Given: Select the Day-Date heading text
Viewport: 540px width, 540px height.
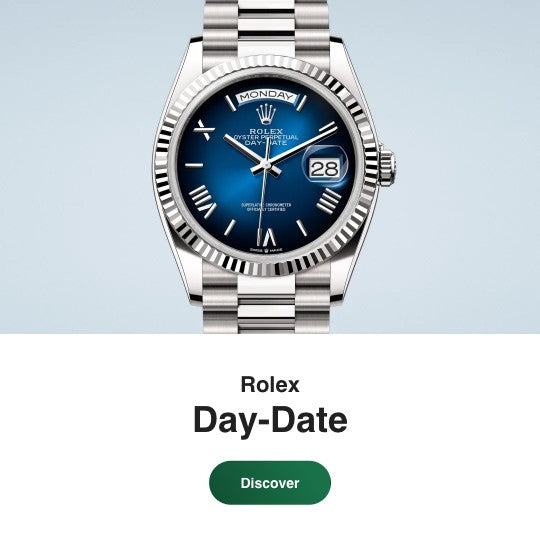Looking at the screenshot, I should tap(270, 421).
